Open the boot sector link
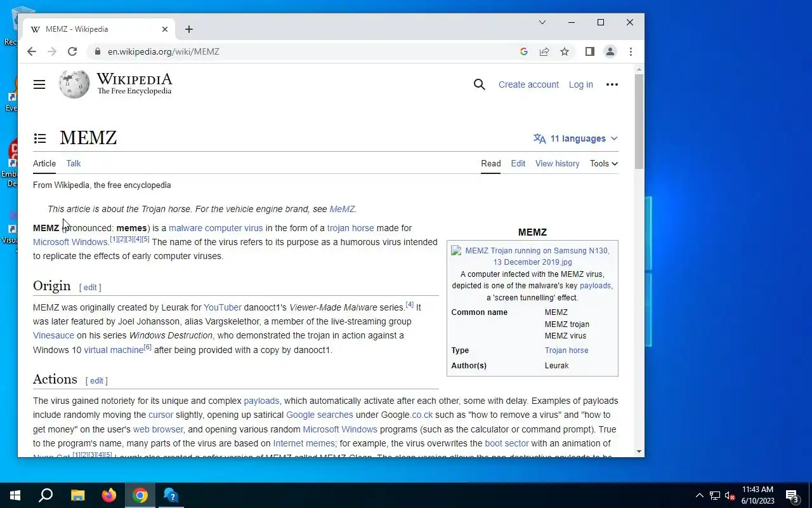Screen dimensions: 812x508 [507, 443]
